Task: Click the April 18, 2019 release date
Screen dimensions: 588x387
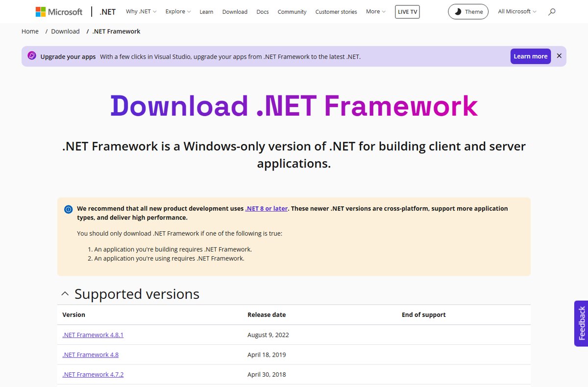Action: 267,355
